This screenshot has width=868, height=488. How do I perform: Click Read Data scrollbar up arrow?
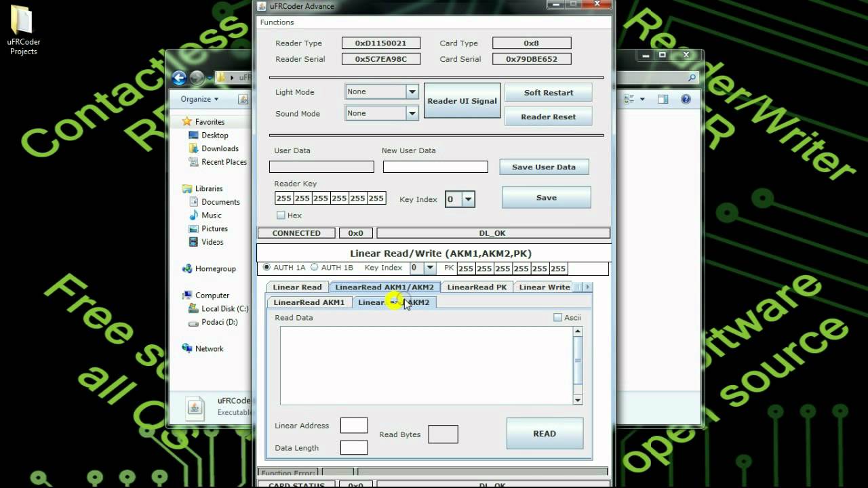pos(578,331)
